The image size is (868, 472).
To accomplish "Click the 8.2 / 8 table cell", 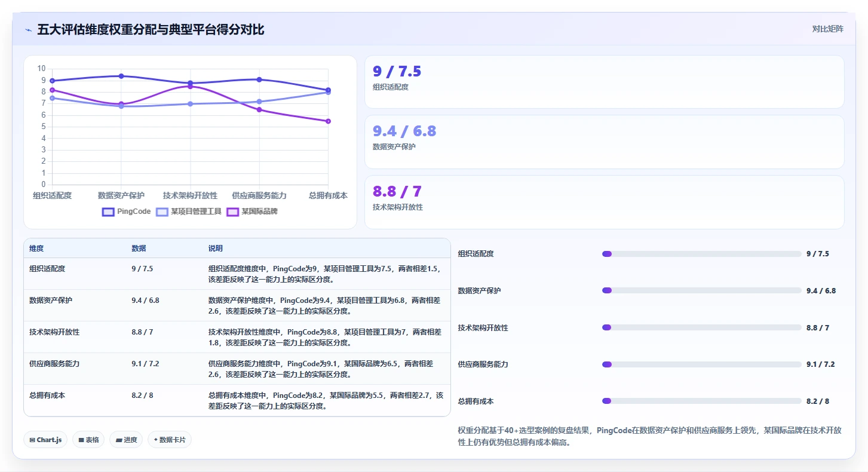I will pos(142,396).
